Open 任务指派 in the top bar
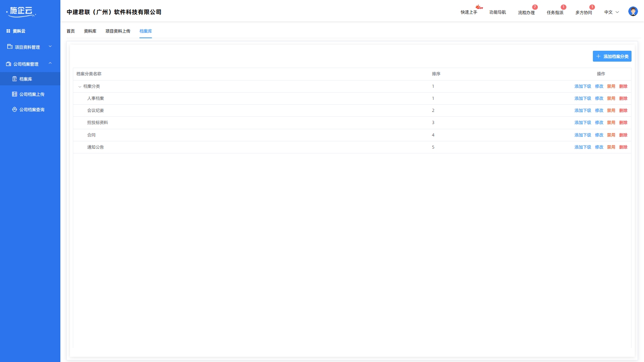The width and height of the screenshot is (644, 362). tap(555, 12)
